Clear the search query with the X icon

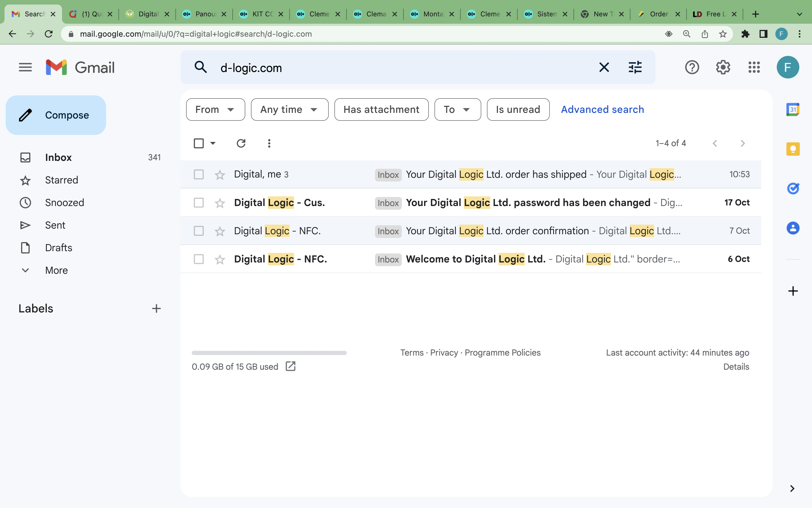coord(604,67)
